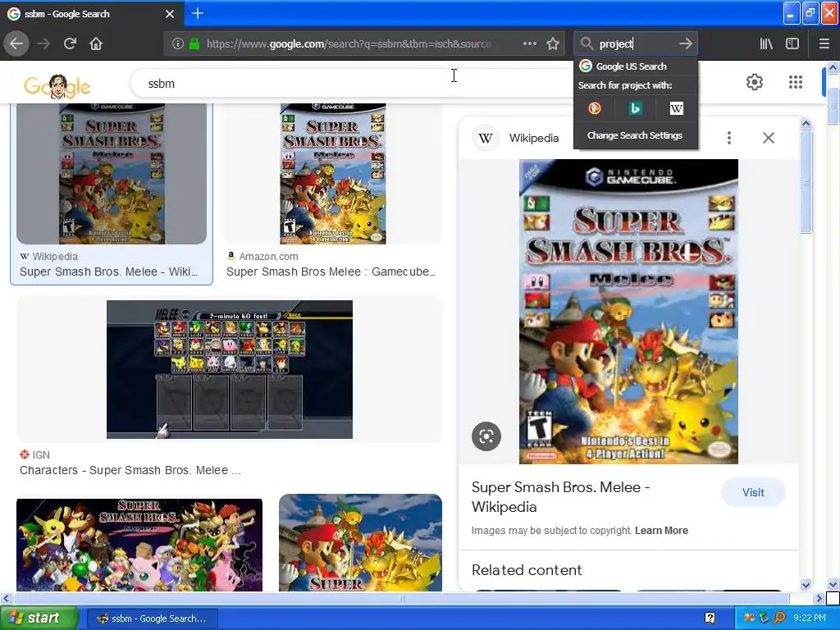Image resolution: width=840 pixels, height=630 pixels.
Task: Click the Visit button
Action: [753, 492]
